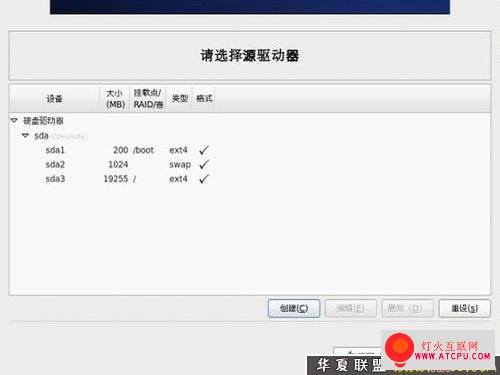Screen dimensions: 500x375
Task: Sort by the 大小(MB) column header
Action: coord(115,99)
